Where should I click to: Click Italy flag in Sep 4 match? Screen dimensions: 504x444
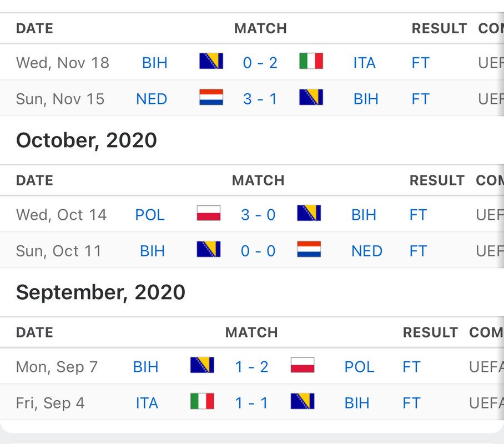point(202,401)
